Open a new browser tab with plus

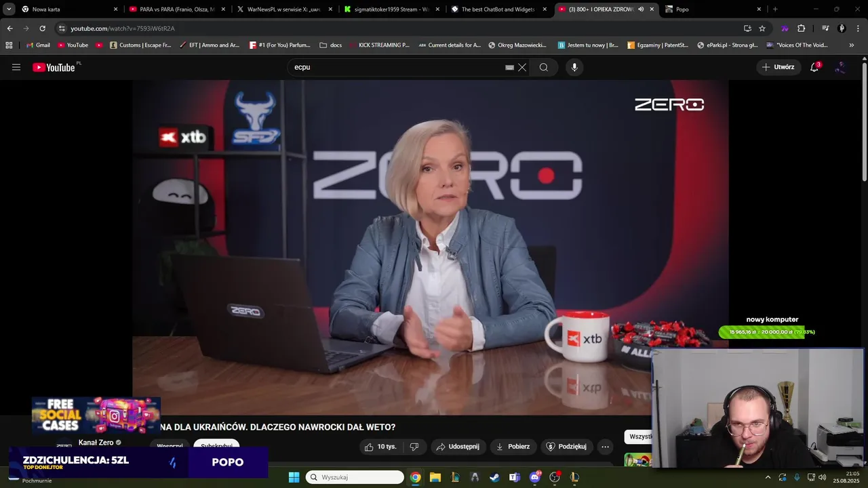pyautogui.click(x=775, y=9)
